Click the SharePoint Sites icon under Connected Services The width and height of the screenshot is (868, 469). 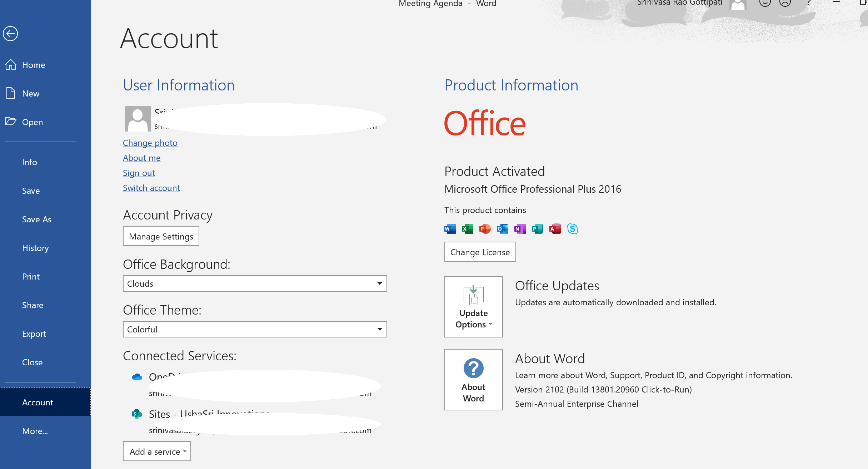[x=137, y=414]
